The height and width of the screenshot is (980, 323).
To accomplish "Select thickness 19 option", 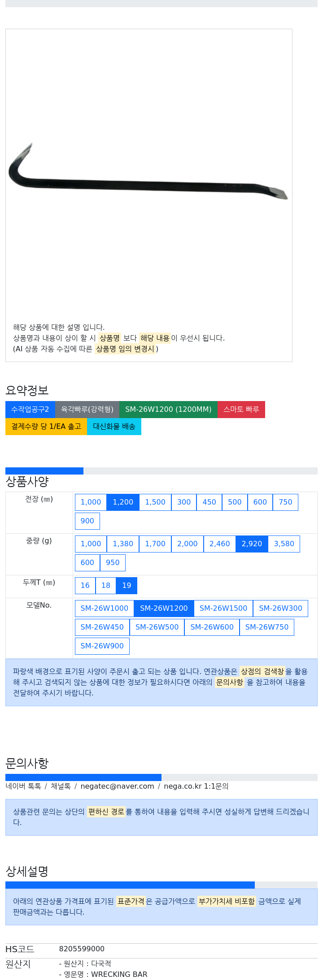I will [127, 586].
